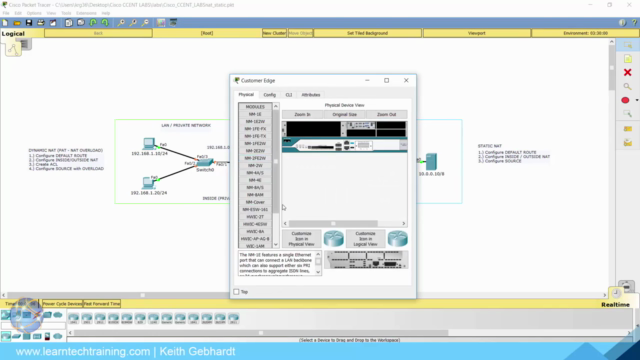640x360 pixels.
Task: Click the physical device view scroll-right arrow
Action: point(404,223)
